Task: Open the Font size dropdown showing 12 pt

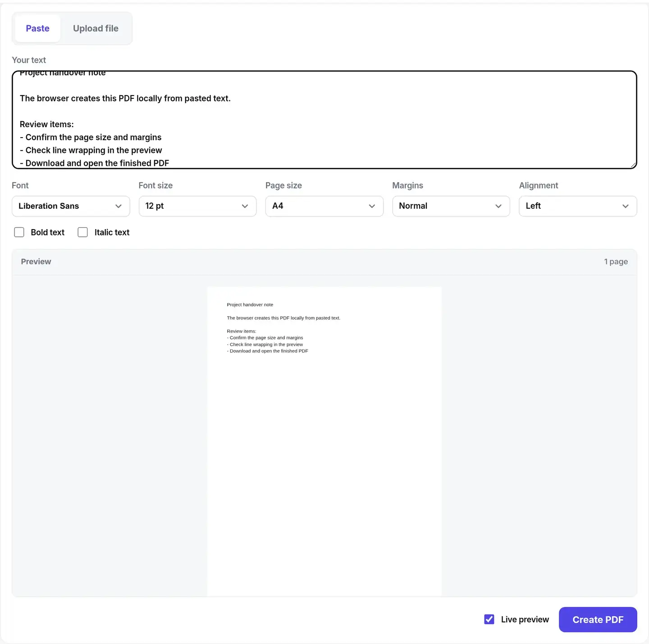Action: coord(197,206)
